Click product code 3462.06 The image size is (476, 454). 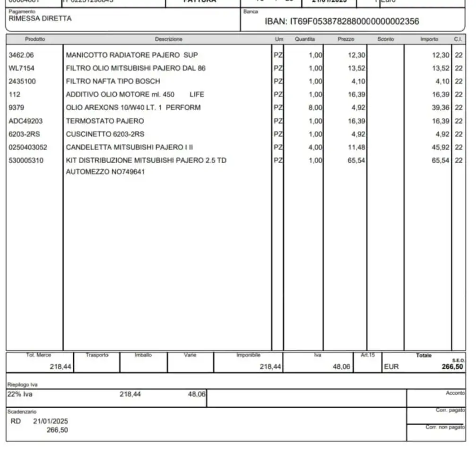point(21,55)
